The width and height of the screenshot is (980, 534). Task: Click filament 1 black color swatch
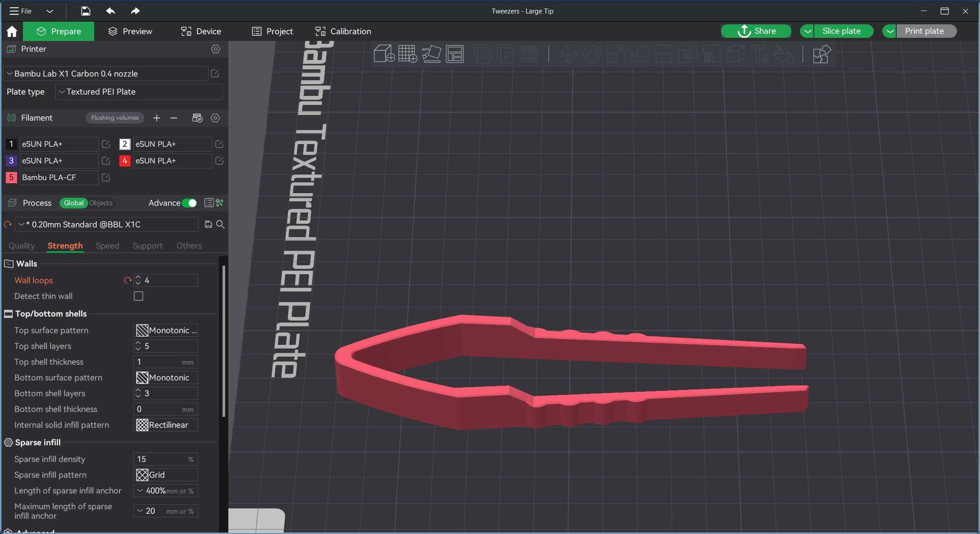click(x=11, y=144)
